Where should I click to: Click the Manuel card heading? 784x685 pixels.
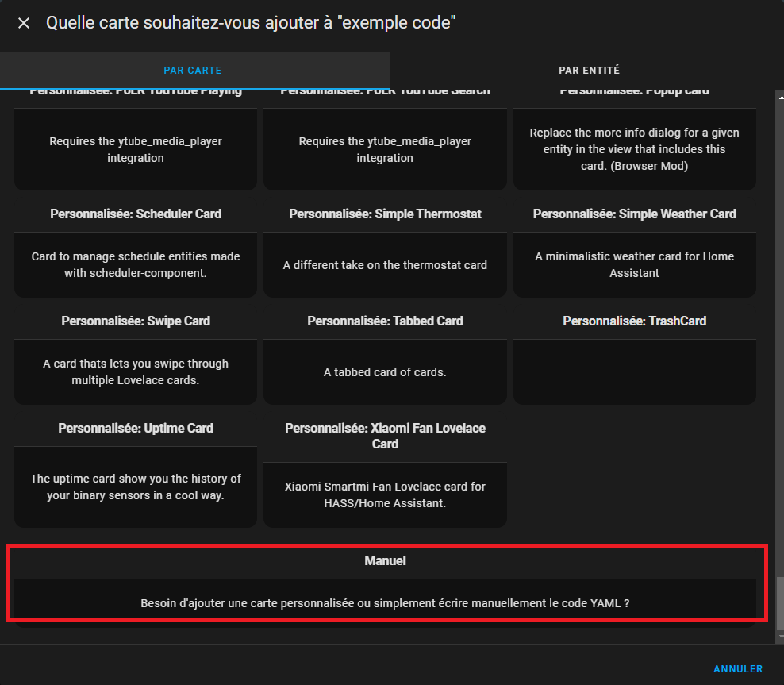(x=385, y=560)
